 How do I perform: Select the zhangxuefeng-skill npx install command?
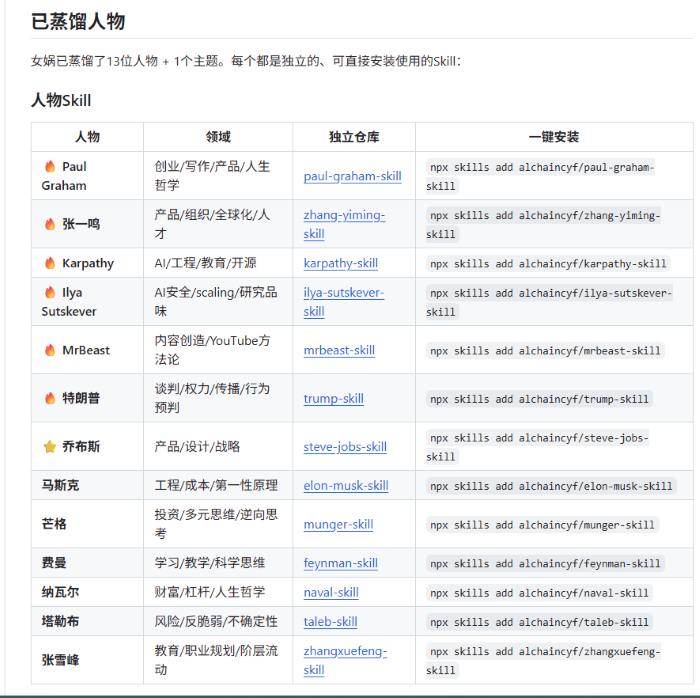(543, 661)
